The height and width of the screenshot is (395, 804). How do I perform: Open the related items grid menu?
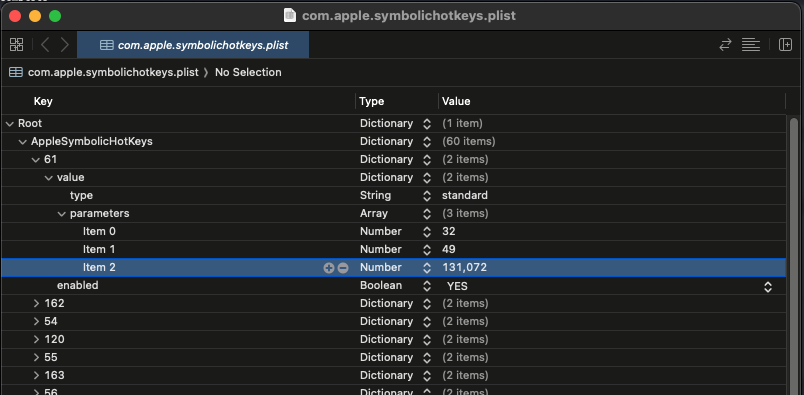pos(16,45)
